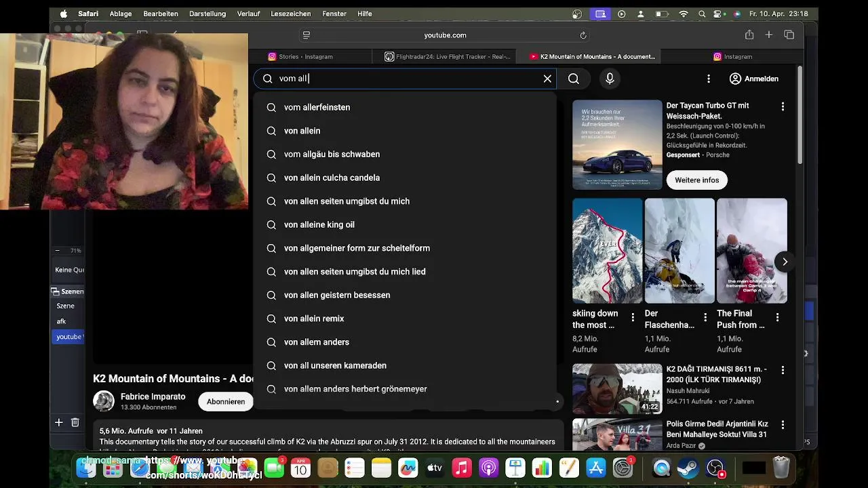Open a new Safari tab with plus

tap(769, 35)
